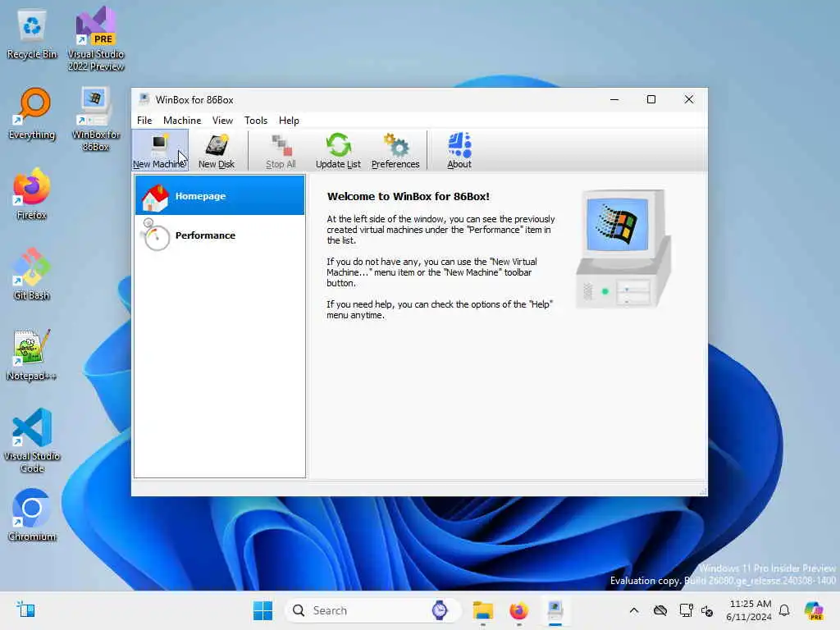Open File Explorer from the taskbar
840x630 pixels.
pos(482,610)
